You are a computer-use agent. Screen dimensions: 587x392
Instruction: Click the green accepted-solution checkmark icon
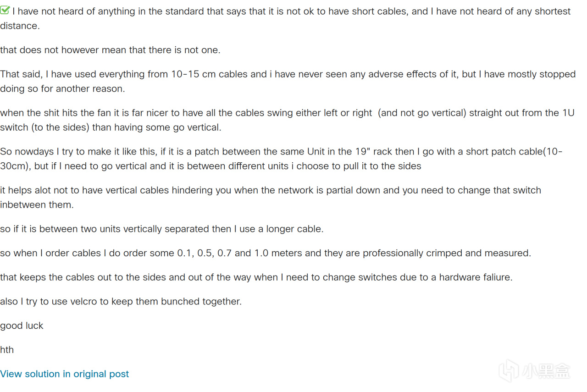(5, 10)
